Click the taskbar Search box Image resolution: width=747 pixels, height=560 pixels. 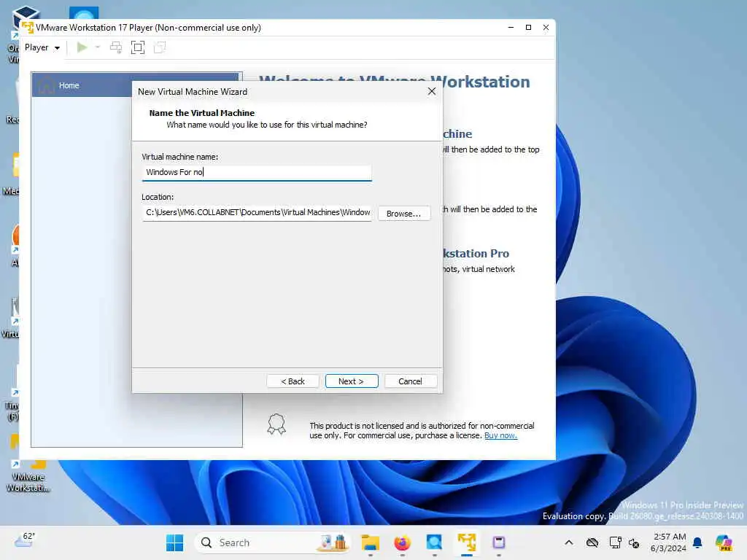coord(273,542)
